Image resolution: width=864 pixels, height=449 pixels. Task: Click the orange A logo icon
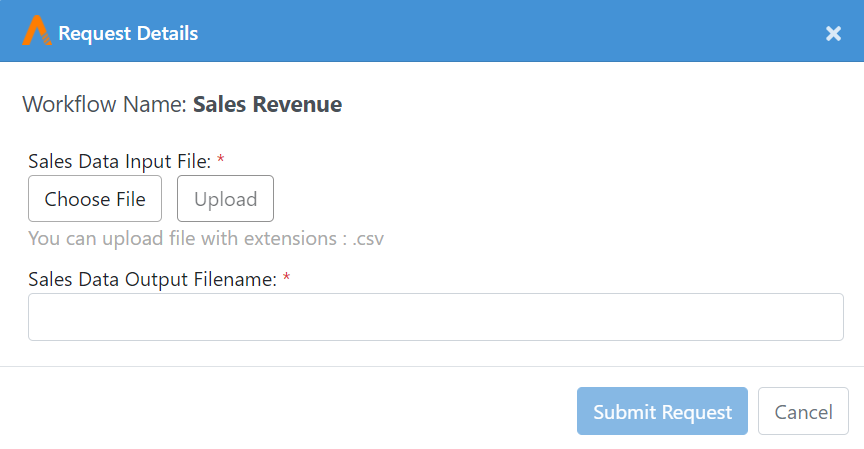[37, 30]
